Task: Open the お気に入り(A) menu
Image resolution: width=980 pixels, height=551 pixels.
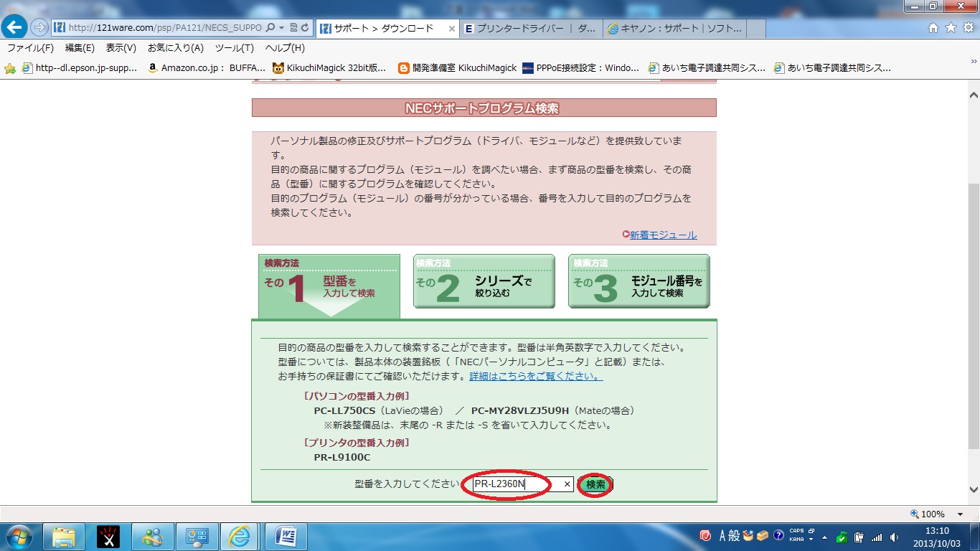Action: 176,48
